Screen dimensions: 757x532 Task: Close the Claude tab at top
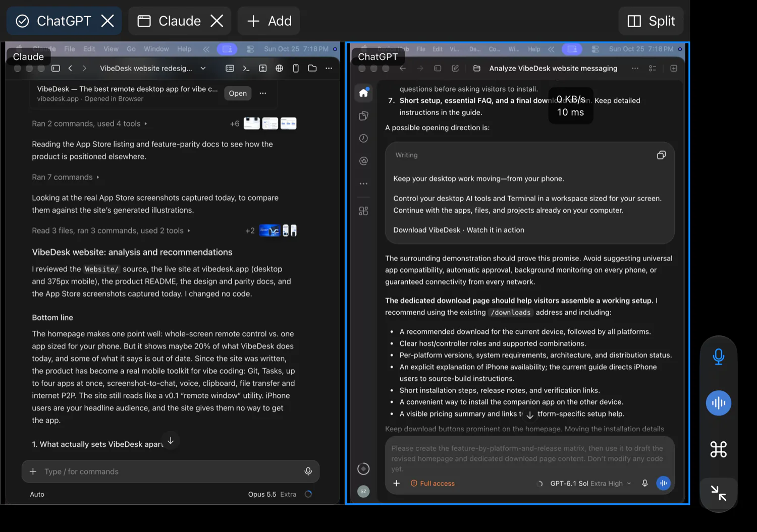click(x=217, y=21)
